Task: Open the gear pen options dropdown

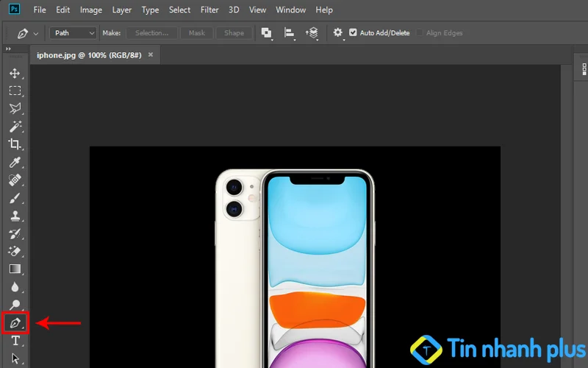Action: pos(338,33)
